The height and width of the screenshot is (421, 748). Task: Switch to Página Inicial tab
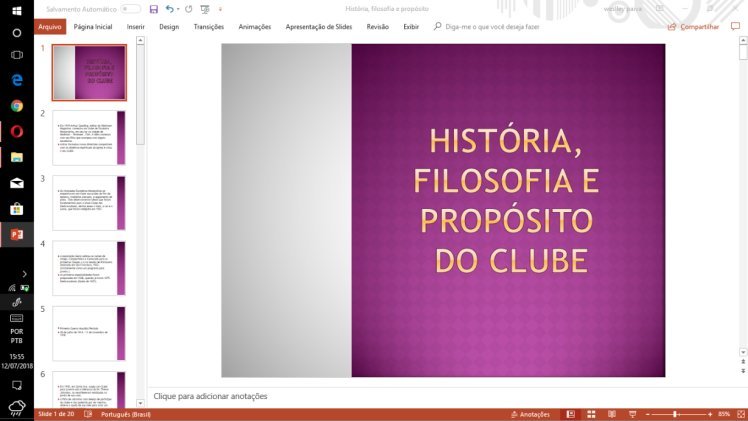pyautogui.click(x=93, y=27)
